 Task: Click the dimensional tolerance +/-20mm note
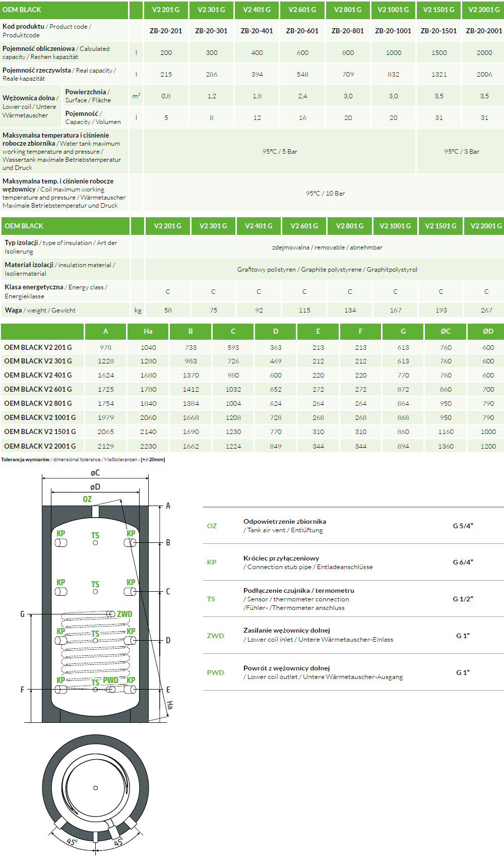pyautogui.click(x=83, y=460)
